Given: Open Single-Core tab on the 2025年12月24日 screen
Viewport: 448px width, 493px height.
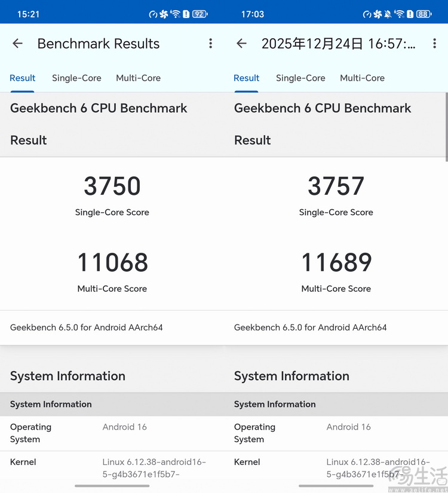Looking at the screenshot, I should click(300, 78).
